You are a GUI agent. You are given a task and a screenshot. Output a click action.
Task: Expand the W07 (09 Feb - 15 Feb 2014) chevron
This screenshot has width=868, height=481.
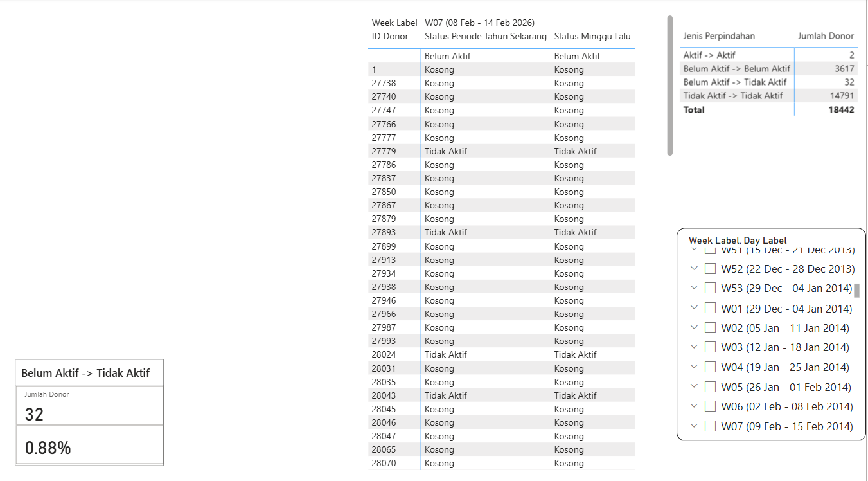[x=694, y=426]
